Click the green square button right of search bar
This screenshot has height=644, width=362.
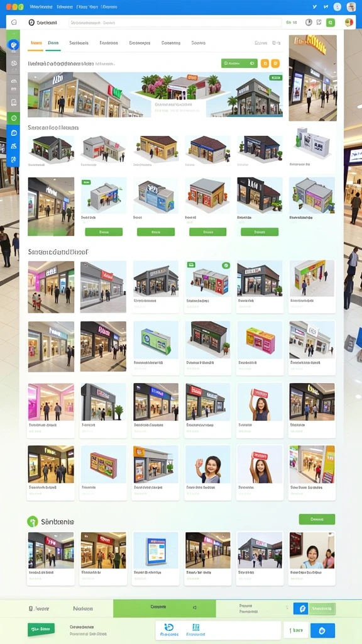coord(331,23)
